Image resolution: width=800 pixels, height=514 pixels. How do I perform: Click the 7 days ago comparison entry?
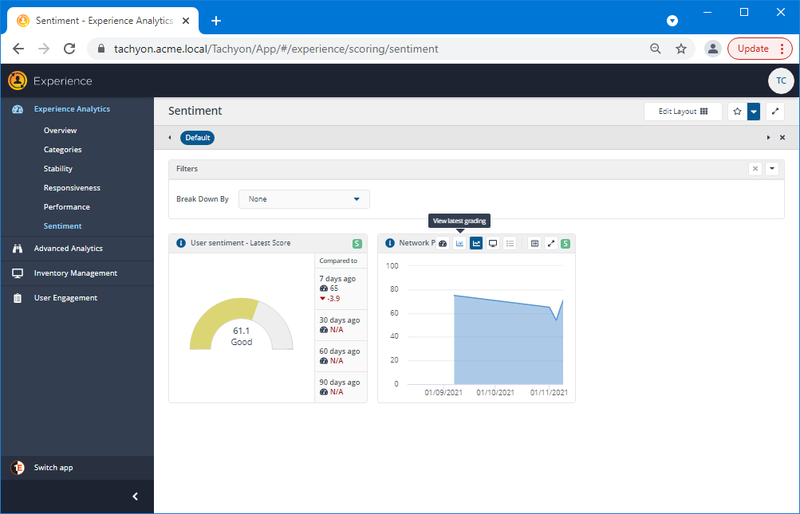point(340,289)
